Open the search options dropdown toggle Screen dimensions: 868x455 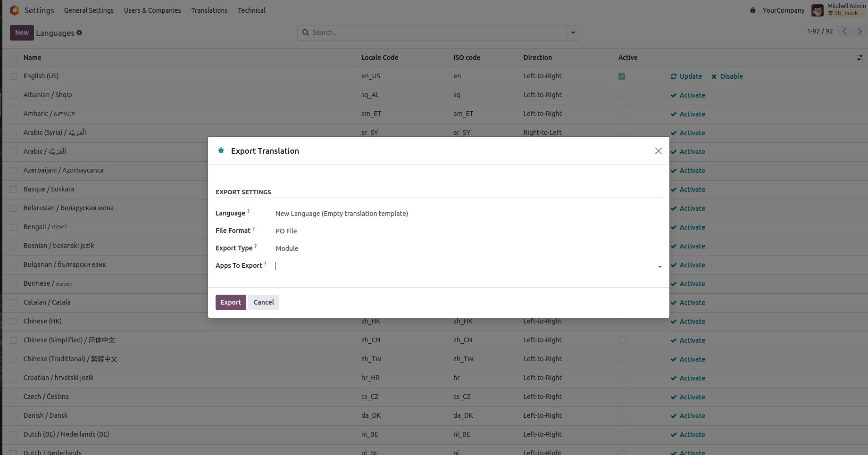573,33
